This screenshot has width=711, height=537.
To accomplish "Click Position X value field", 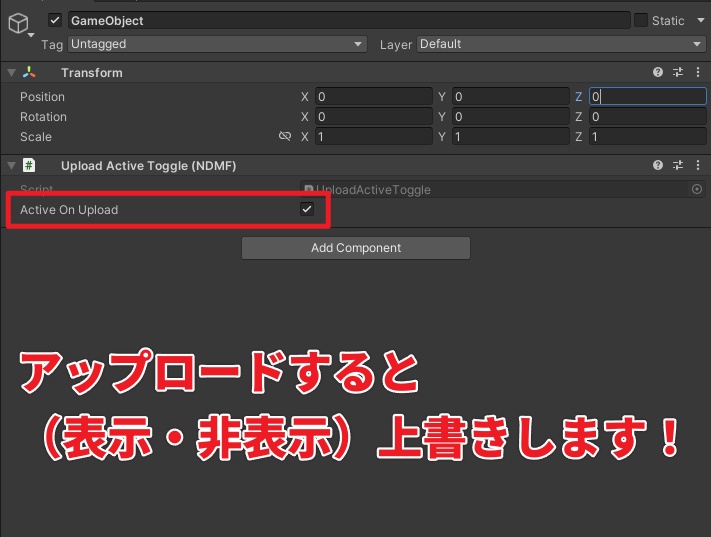I will (x=374, y=97).
